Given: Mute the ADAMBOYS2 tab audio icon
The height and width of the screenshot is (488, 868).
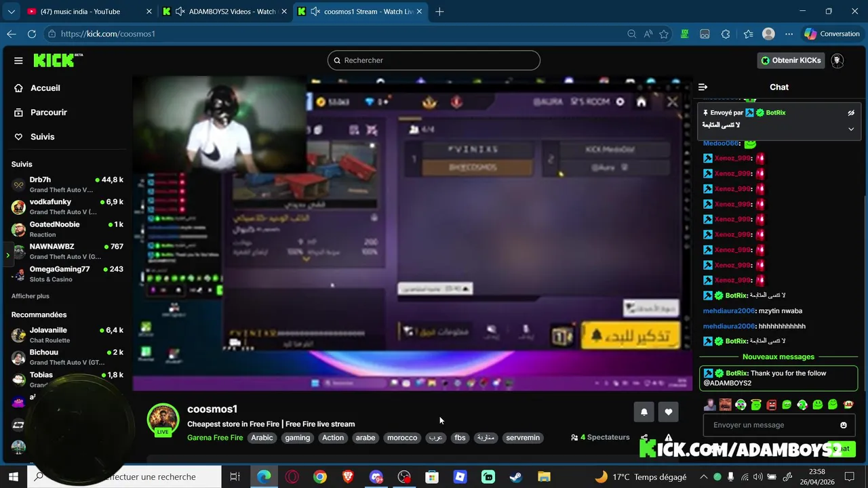Looking at the screenshot, I should pyautogui.click(x=180, y=12).
